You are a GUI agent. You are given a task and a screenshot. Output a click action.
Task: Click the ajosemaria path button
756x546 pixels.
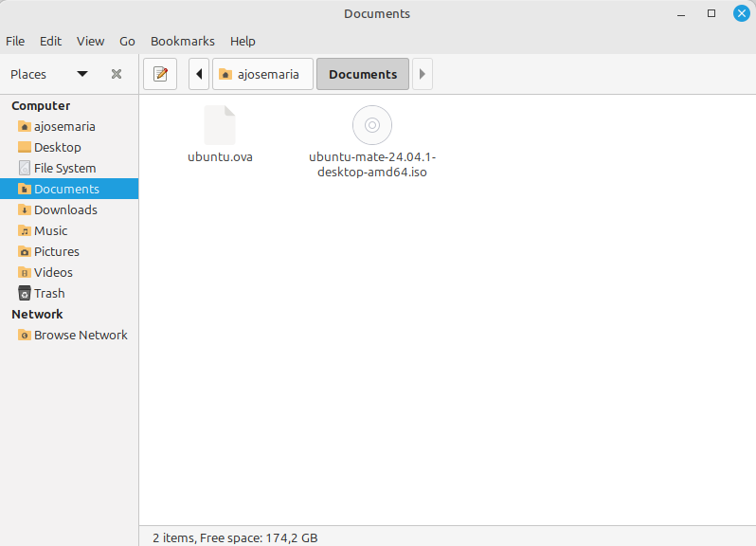(x=262, y=74)
